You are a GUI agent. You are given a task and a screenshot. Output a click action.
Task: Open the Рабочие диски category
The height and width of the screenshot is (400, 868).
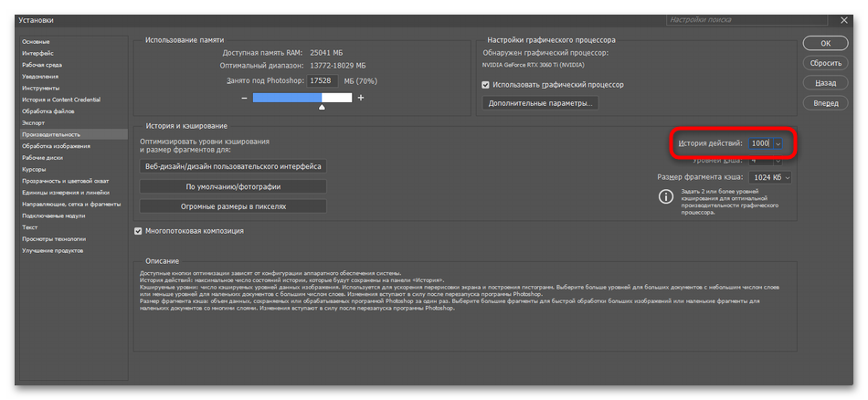(x=42, y=158)
